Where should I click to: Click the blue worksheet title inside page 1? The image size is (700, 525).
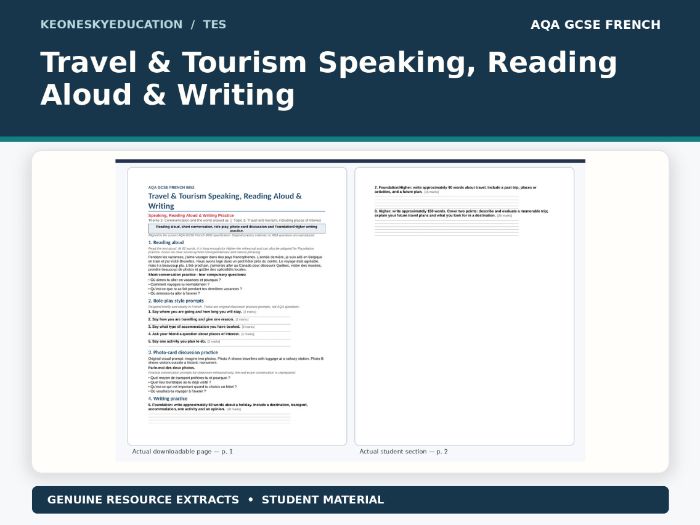pyautogui.click(x=225, y=201)
